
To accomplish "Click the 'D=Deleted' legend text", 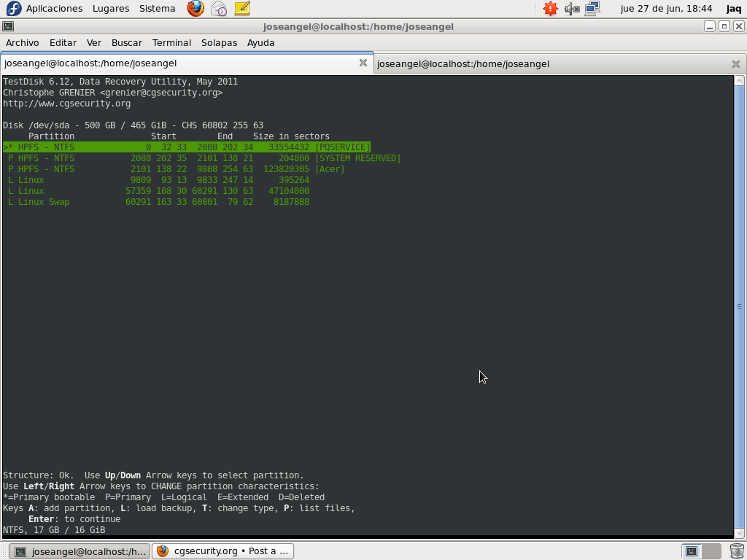I will tap(301, 497).
